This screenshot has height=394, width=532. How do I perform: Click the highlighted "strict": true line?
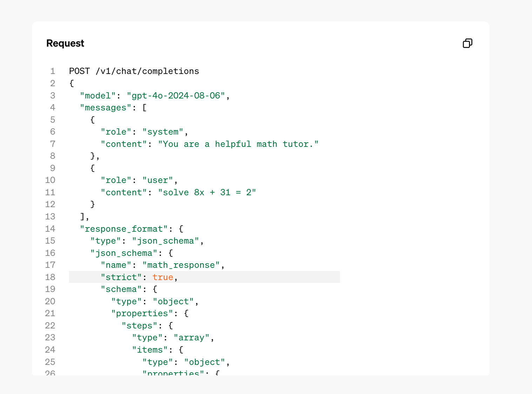tap(204, 277)
